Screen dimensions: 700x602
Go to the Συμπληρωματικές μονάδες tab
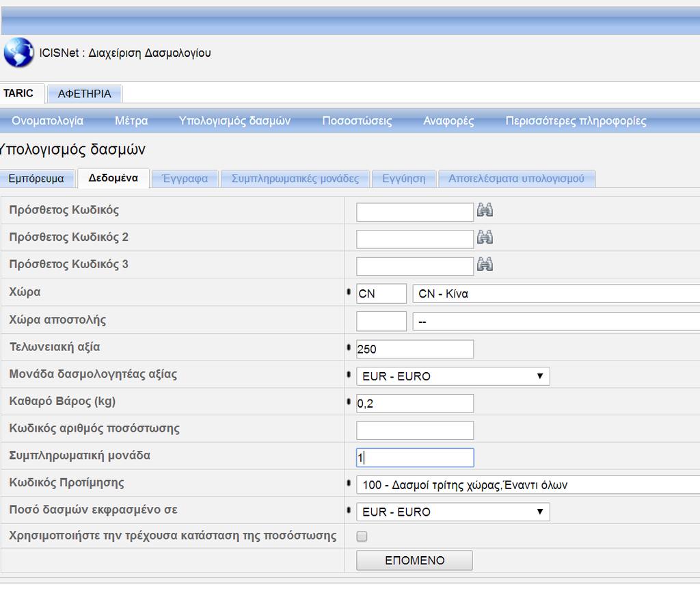(295, 179)
